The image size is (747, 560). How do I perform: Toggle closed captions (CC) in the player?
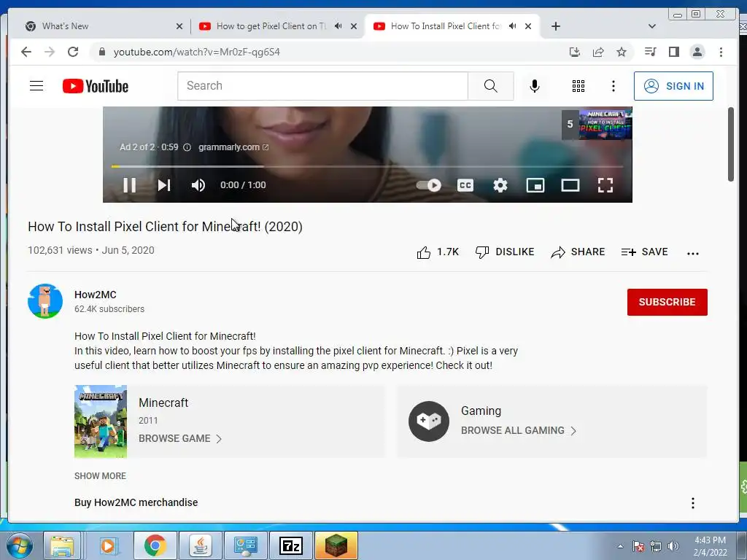coord(465,185)
